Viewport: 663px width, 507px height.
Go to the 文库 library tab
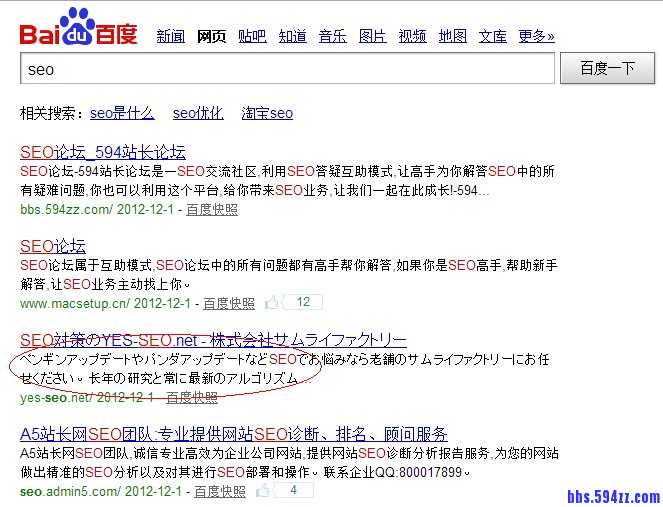pyautogui.click(x=493, y=36)
